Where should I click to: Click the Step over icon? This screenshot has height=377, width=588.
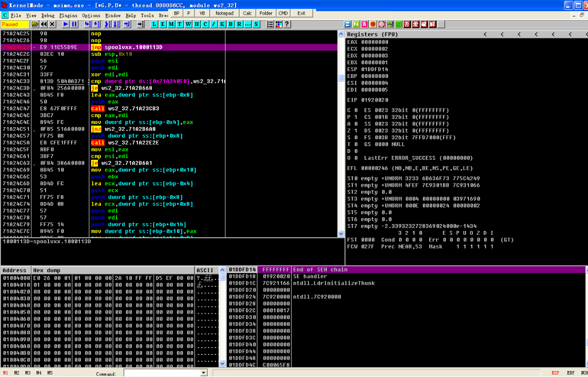[97, 24]
